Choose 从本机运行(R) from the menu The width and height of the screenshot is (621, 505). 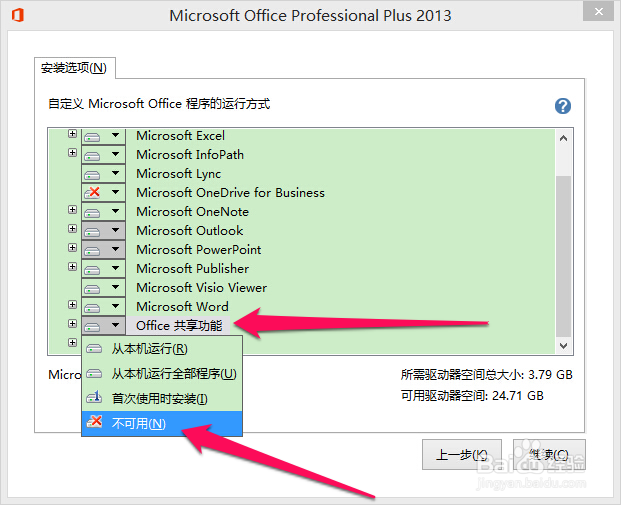[162, 349]
